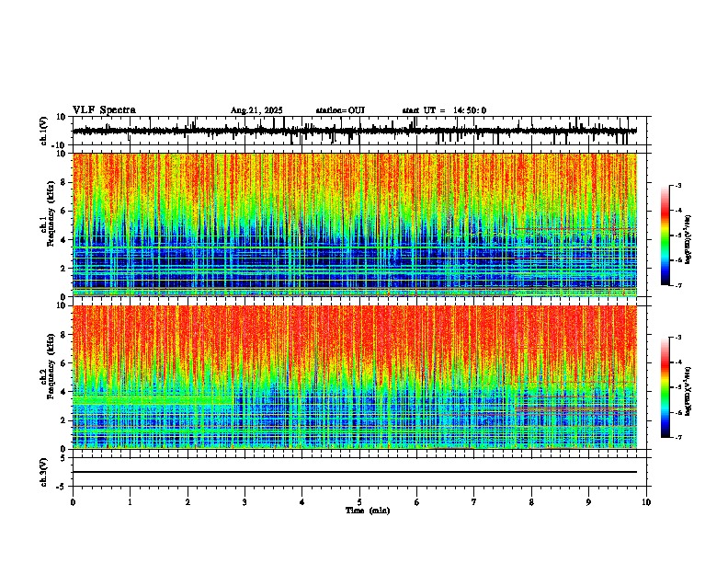The height and width of the screenshot is (563, 728).
Task: Click the 'VLF Spectra' title text
Action: coord(104,110)
